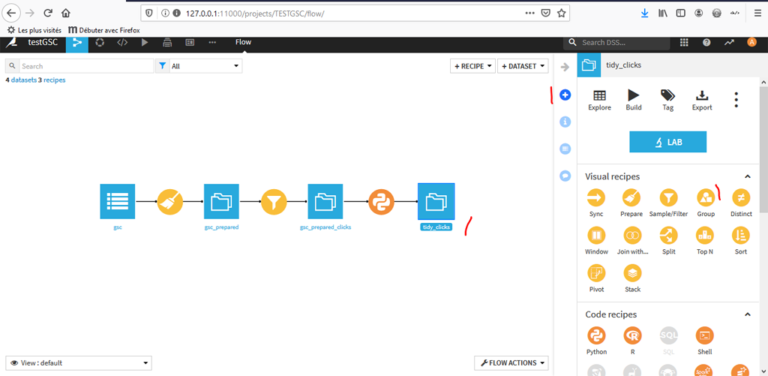Click the Python recipe node in flow
This screenshot has width=768, height=376.
(x=381, y=201)
